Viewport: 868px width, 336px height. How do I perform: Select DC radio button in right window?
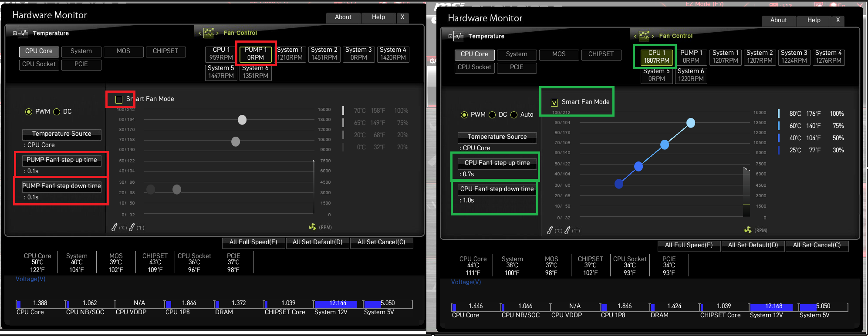(492, 115)
